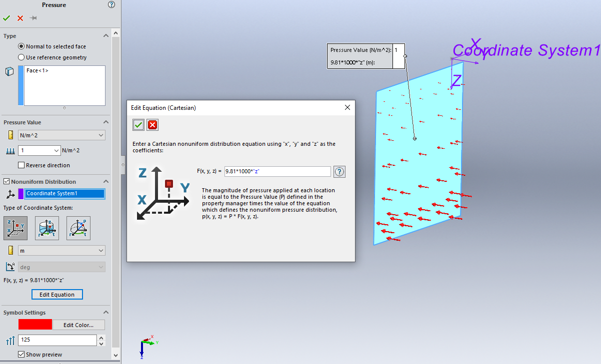
Task: Enable 'Reverse direction' checkbox
Action: pos(21,165)
